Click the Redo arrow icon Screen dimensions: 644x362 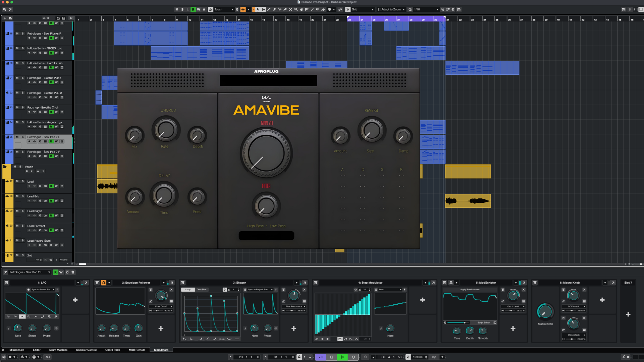[x=10, y=9]
